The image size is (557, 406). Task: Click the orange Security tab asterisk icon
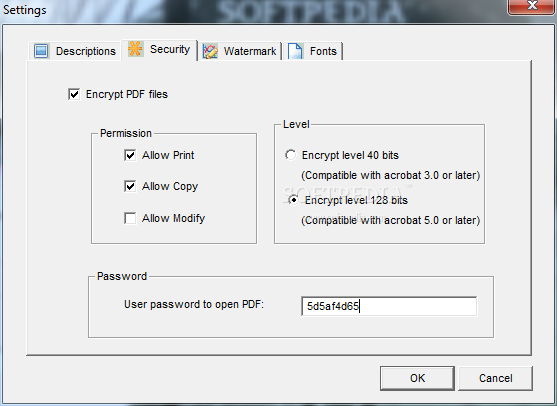(x=135, y=49)
